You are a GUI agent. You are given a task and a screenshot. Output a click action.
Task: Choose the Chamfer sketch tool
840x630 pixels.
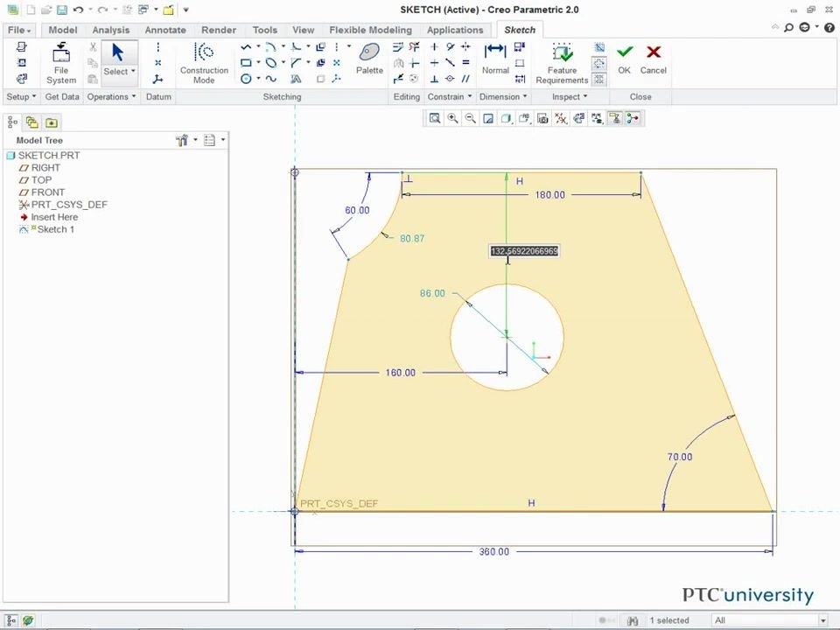pyautogui.click(x=296, y=63)
